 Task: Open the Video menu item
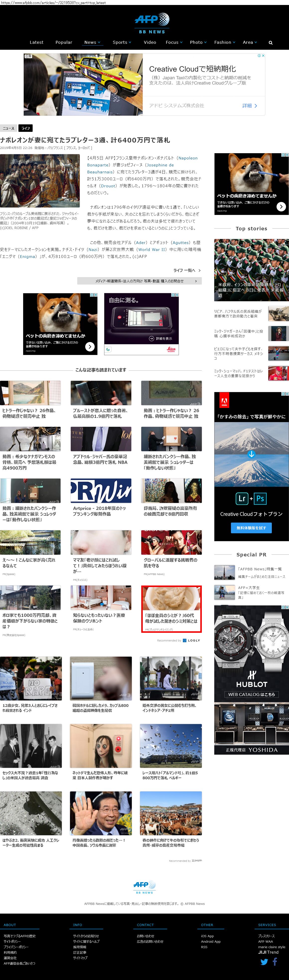[150, 42]
